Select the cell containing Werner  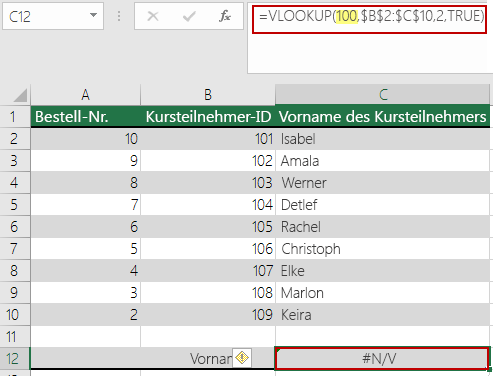pyautogui.click(x=383, y=183)
